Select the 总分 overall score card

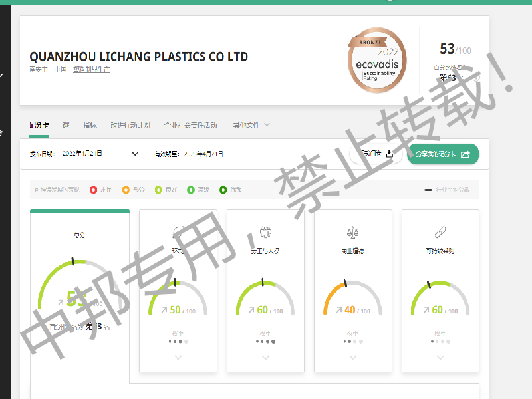pyautogui.click(x=80, y=295)
